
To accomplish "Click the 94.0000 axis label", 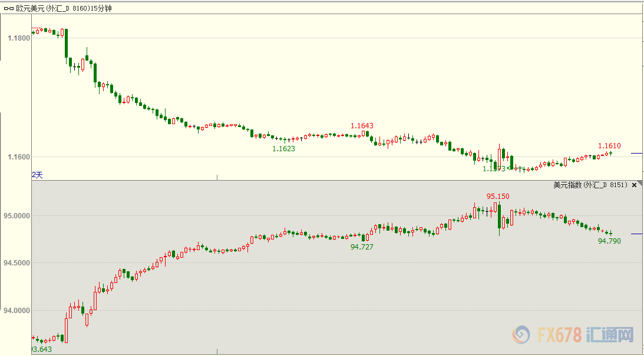I will 17,311.
